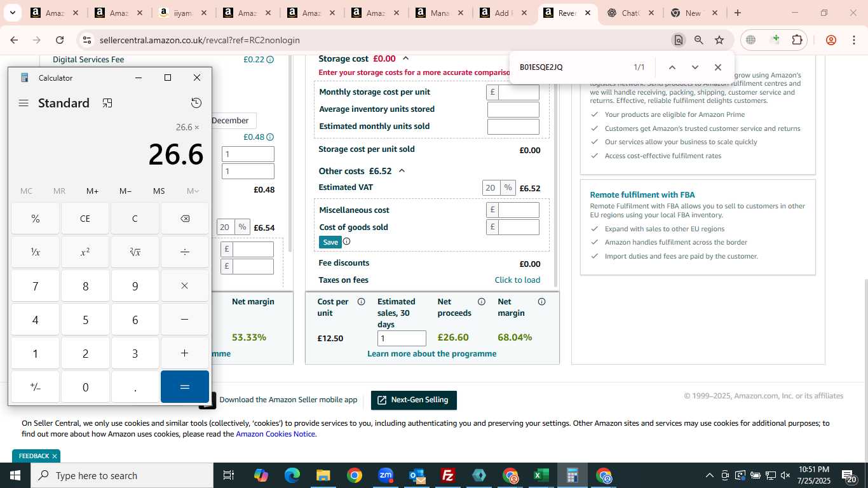The height and width of the screenshot is (488, 868).
Task: Go back in browser navigation
Action: pyautogui.click(x=14, y=40)
